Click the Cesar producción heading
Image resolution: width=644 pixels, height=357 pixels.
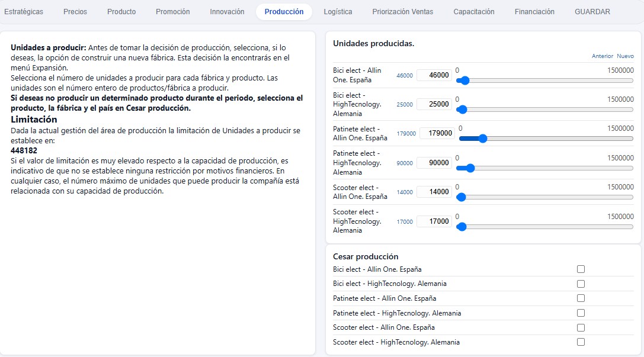(x=366, y=256)
